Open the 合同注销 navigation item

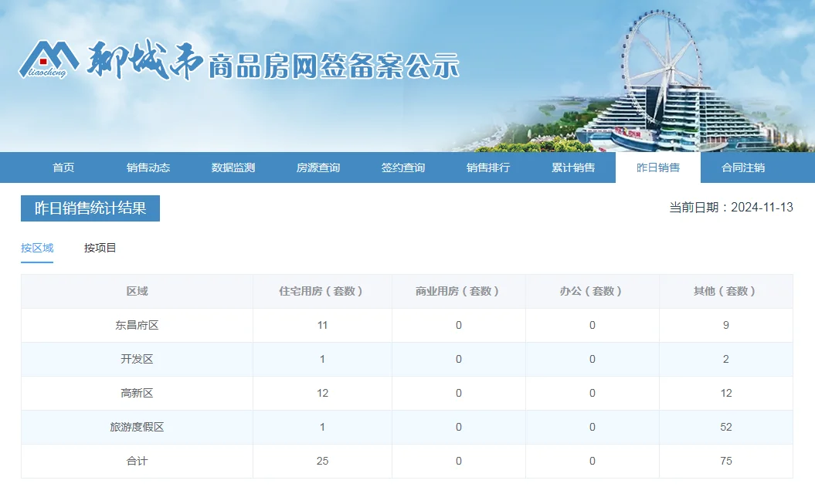[x=743, y=167]
